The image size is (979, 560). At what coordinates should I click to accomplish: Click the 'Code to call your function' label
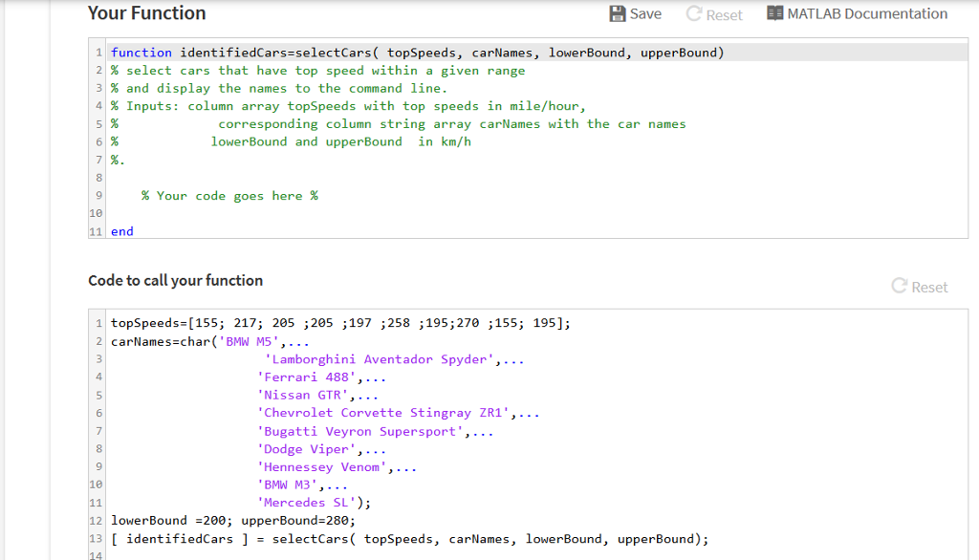tap(175, 280)
